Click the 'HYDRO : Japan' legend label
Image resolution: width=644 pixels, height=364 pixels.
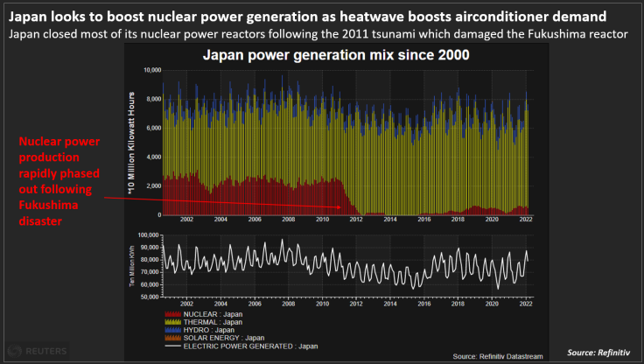[x=208, y=330]
